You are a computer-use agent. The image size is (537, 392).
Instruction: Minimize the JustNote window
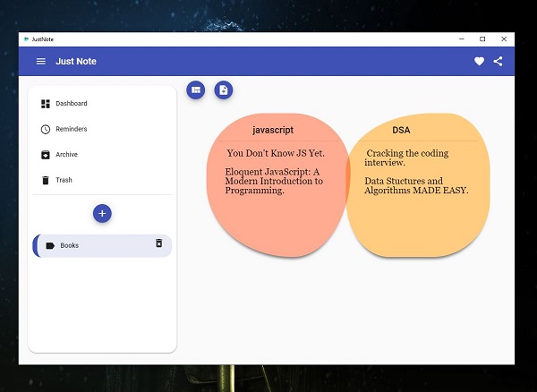click(x=462, y=39)
